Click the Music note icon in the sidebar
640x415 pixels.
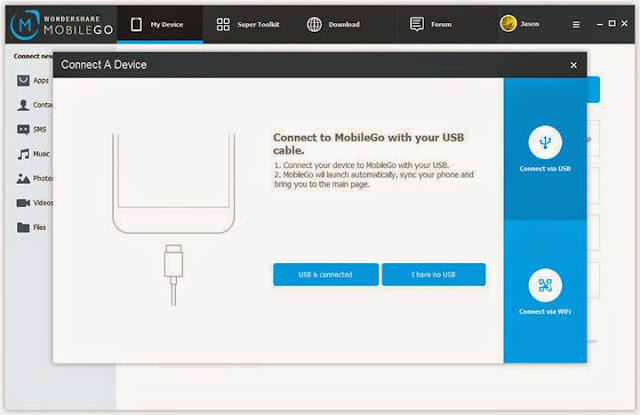tap(23, 154)
